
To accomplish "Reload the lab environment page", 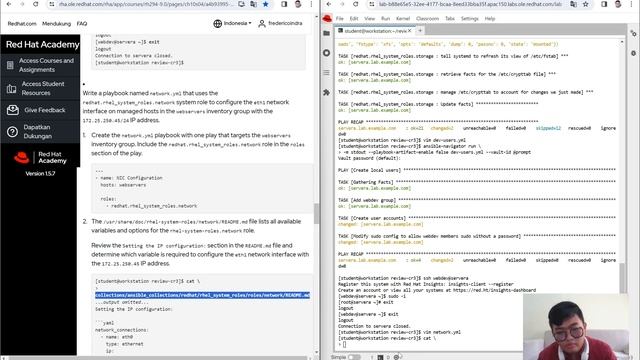I will [356, 4].
